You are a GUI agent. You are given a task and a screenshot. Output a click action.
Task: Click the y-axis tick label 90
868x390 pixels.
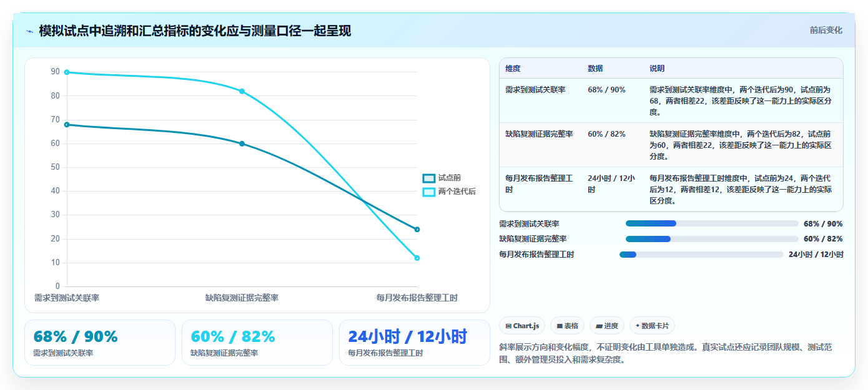click(x=55, y=72)
